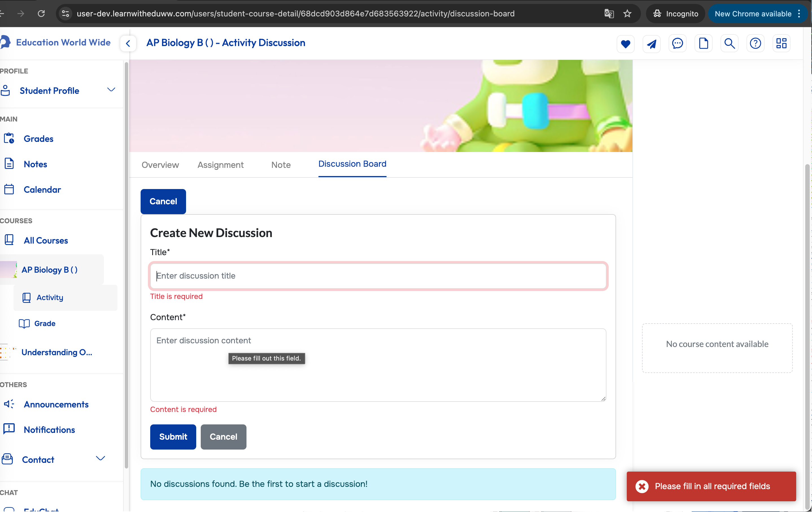Image resolution: width=812 pixels, height=512 pixels.
Task: Bookmark page with the star icon
Action: tap(627, 14)
